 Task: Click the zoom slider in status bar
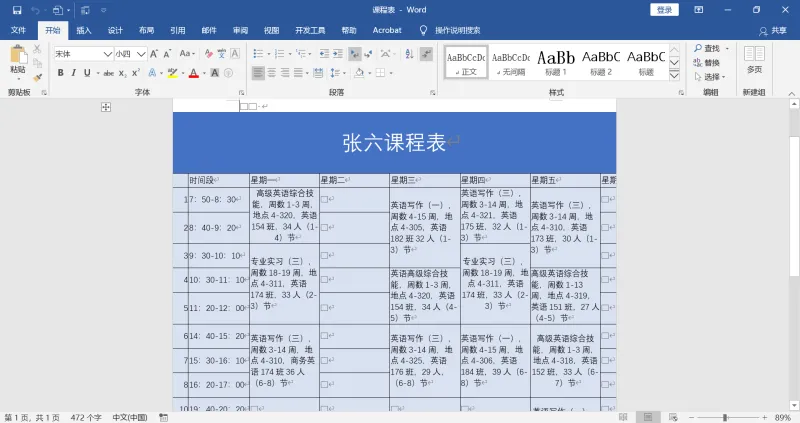point(724,417)
